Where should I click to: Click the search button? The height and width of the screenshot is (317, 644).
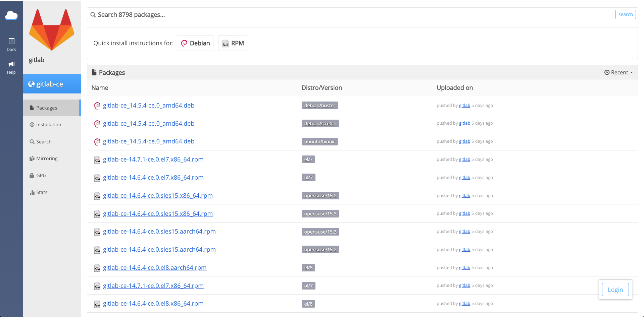625,14
